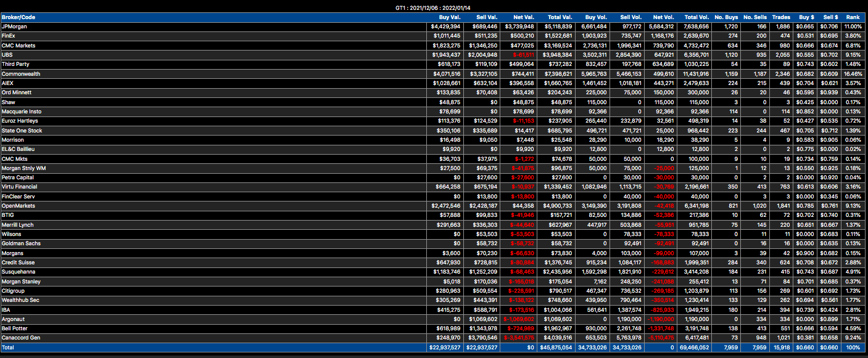Screen dimensions: 868x358
Task: Select the Canaccord Gen broker name
Action: coord(21,338)
